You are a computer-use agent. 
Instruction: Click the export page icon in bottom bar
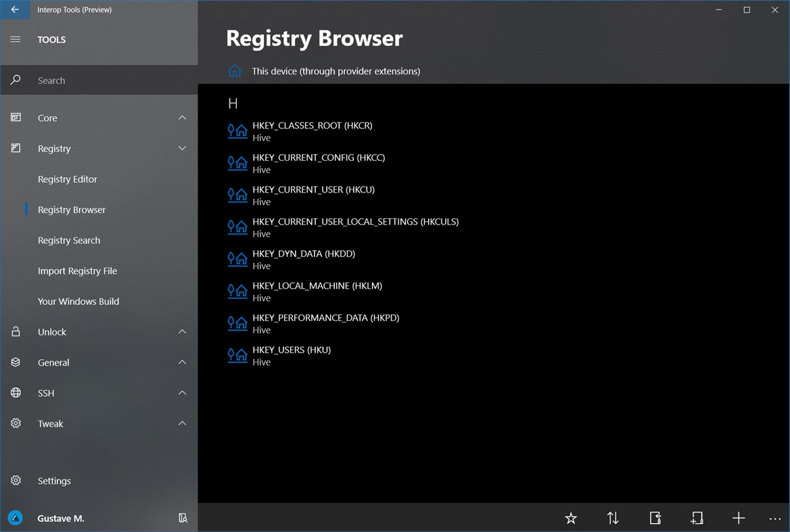655,518
